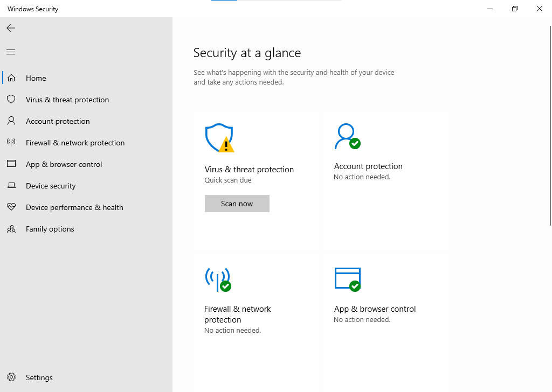This screenshot has width=552, height=392.
Task: Open Family options in sidebar
Action: [x=50, y=229]
